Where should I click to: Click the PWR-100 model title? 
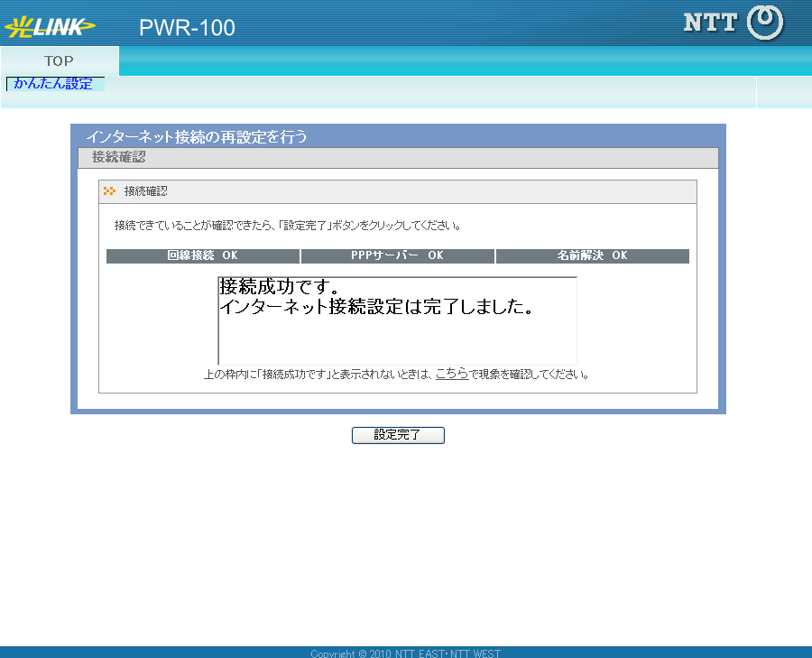[x=187, y=28]
